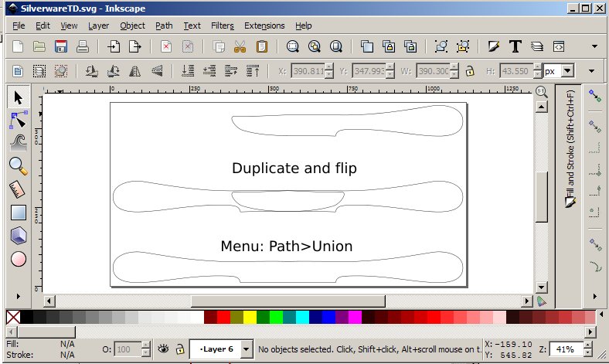The width and height of the screenshot is (609, 364).
Task: Toggle the width/height lock ratio padlock
Action: (x=469, y=71)
